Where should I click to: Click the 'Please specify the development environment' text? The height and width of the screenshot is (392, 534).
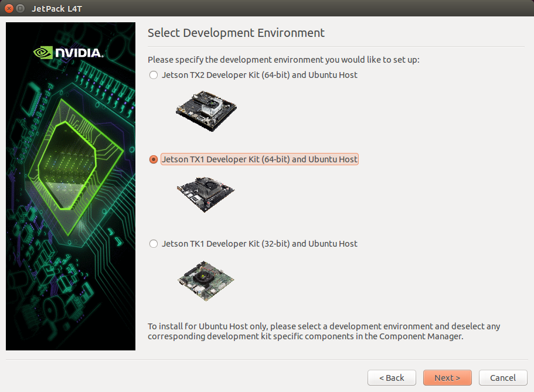pyautogui.click(x=283, y=60)
